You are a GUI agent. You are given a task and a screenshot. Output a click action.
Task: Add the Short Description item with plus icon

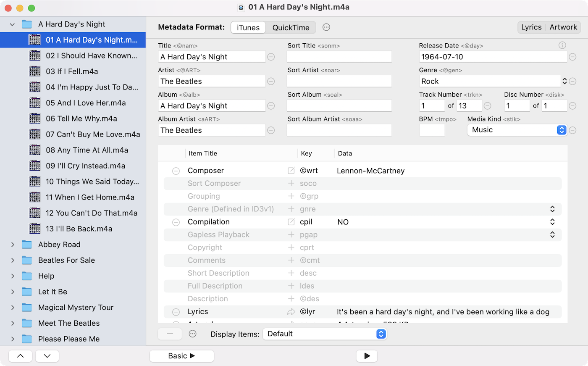pyautogui.click(x=291, y=273)
